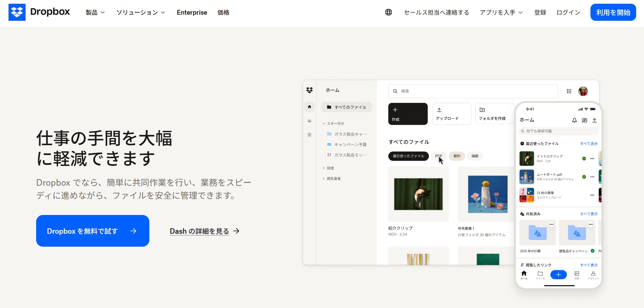This screenshot has height=308, width=644.
Task: Select the 最近使ったファイル filter chip
Action: 408,156
